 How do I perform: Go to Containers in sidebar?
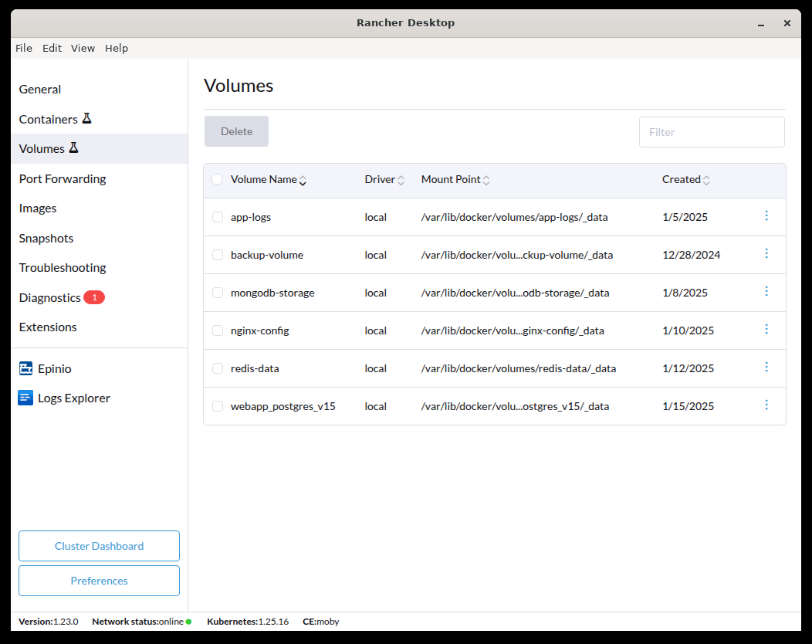click(x=99, y=119)
